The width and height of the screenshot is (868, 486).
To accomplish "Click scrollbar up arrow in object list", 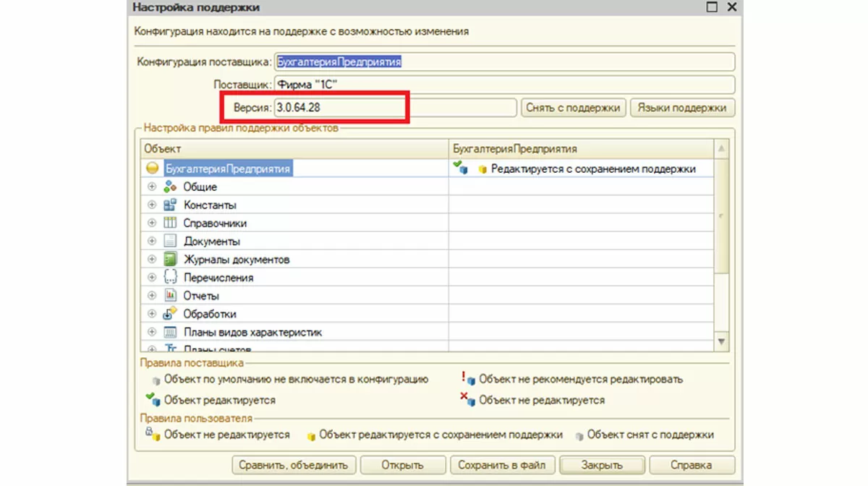I will [721, 148].
